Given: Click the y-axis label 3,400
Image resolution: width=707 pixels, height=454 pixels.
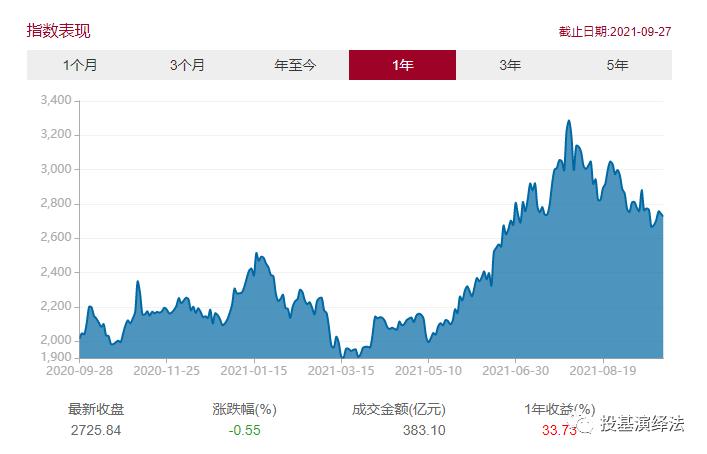Looking at the screenshot, I should pyautogui.click(x=56, y=100).
